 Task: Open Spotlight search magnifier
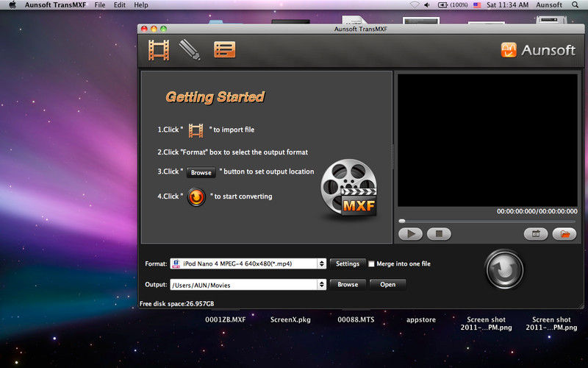tap(575, 5)
